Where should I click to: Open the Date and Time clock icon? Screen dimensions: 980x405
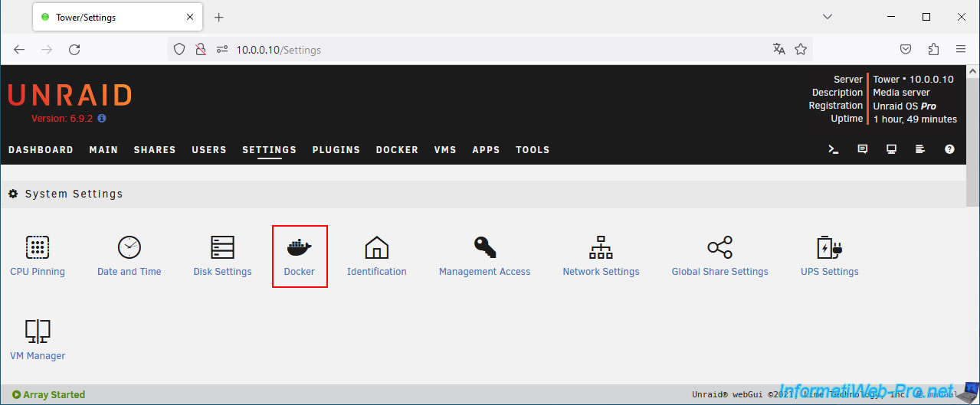[129, 247]
